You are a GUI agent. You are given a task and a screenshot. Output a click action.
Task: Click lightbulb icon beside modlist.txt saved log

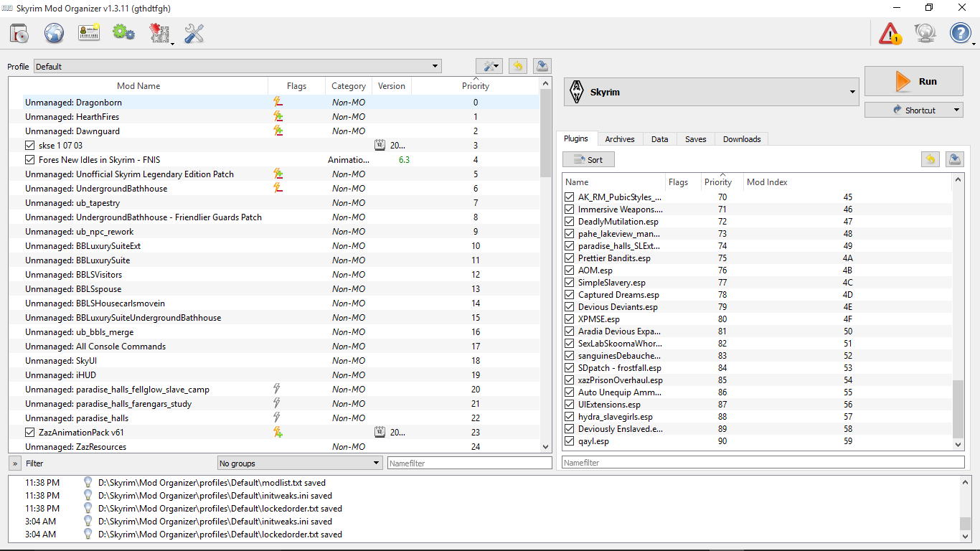(88, 483)
